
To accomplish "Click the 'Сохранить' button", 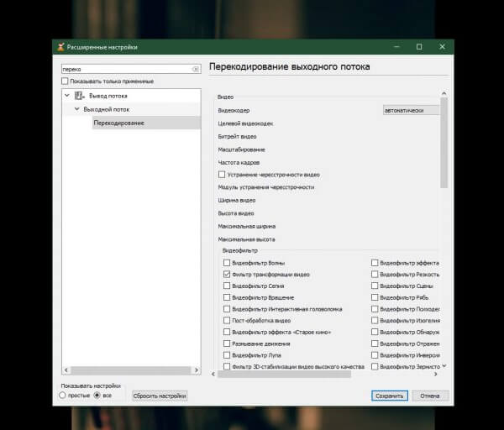I will tap(390, 396).
